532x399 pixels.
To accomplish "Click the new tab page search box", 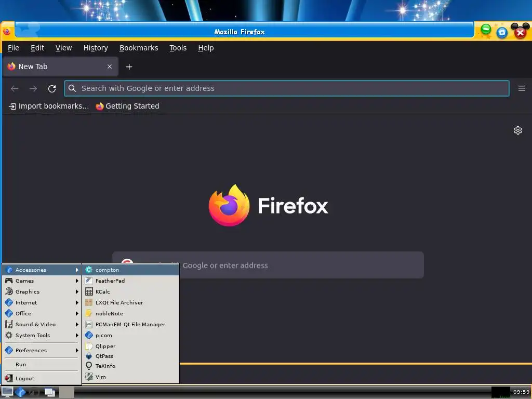I will 268,265.
